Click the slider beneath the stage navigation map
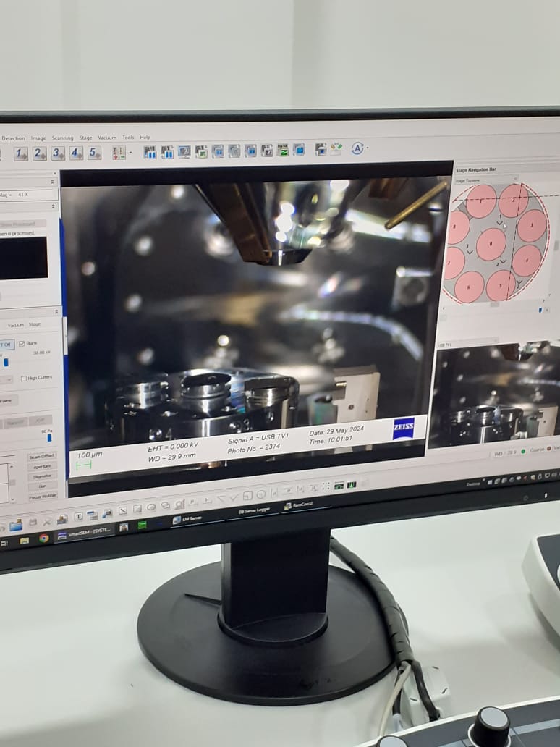The image size is (560, 747). (495, 305)
